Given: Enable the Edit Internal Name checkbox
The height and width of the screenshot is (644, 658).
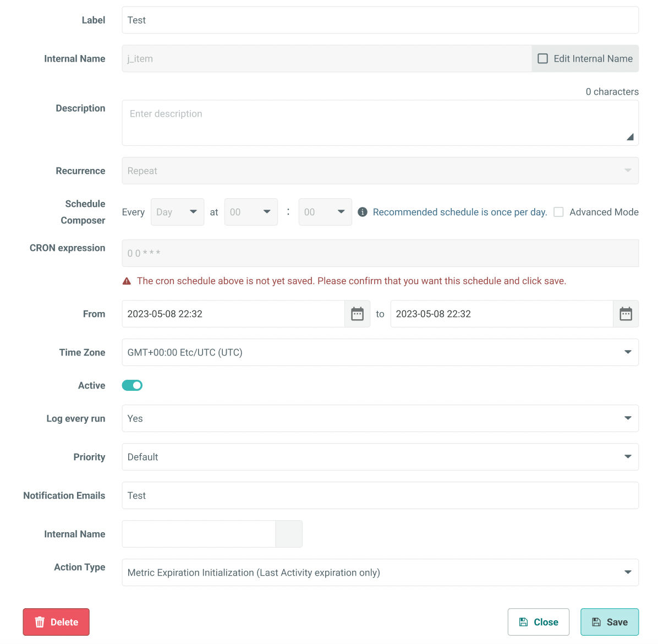Looking at the screenshot, I should pos(542,58).
